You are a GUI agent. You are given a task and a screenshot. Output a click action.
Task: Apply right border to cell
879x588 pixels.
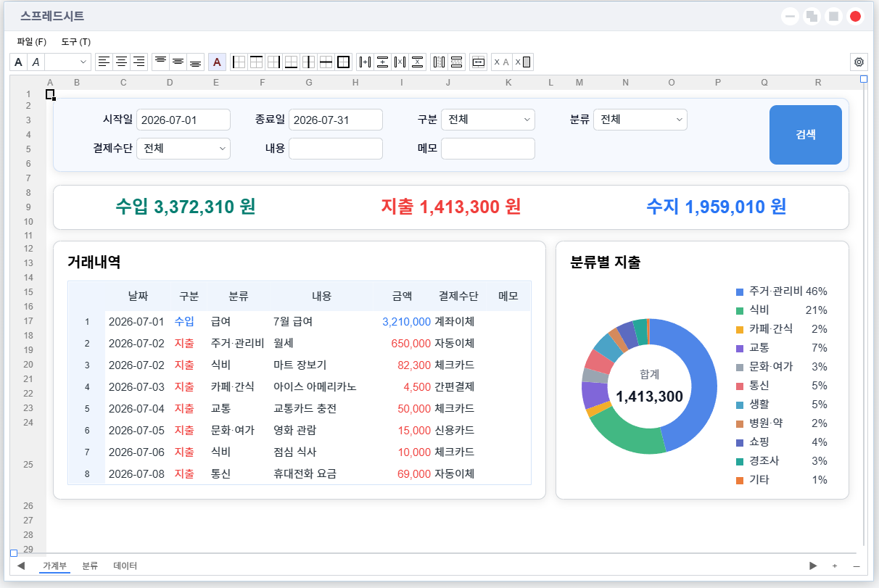pyautogui.click(x=273, y=62)
